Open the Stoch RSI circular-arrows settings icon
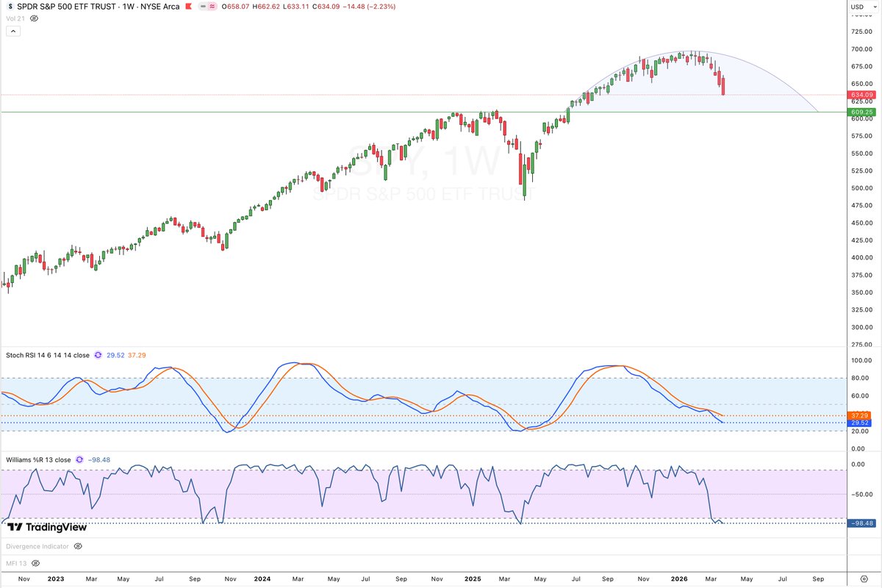Screen dimensions: 882x588 coord(98,356)
